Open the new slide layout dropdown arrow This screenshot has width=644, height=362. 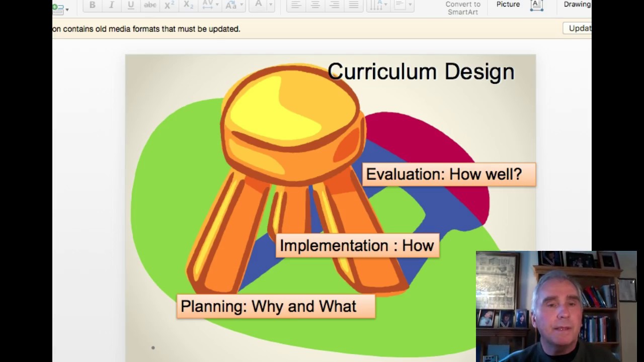tap(67, 9)
